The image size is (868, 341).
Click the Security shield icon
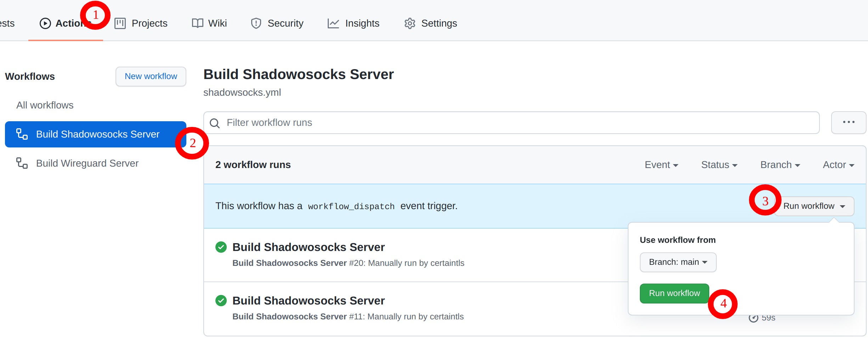[256, 23]
